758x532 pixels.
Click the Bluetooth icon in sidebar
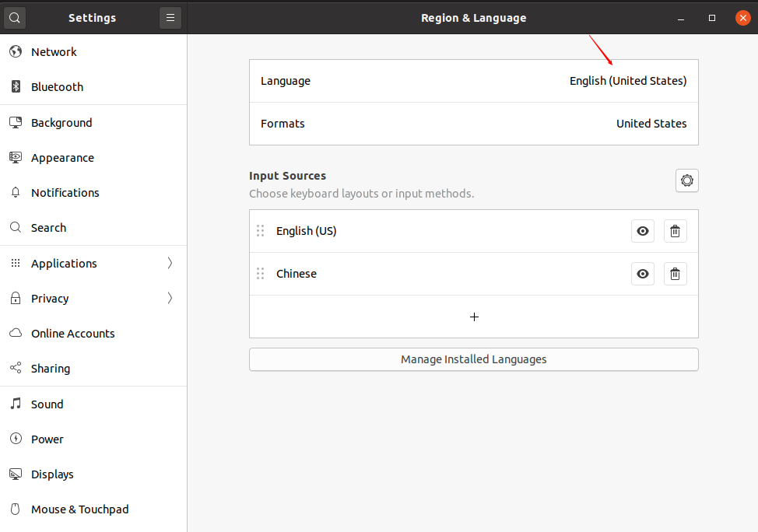(x=16, y=86)
